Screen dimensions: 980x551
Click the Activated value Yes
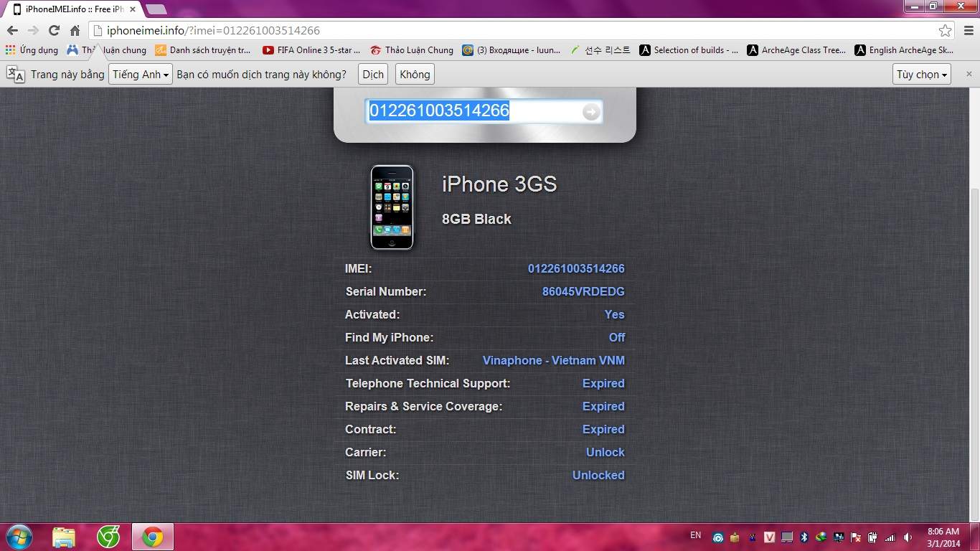(x=614, y=314)
